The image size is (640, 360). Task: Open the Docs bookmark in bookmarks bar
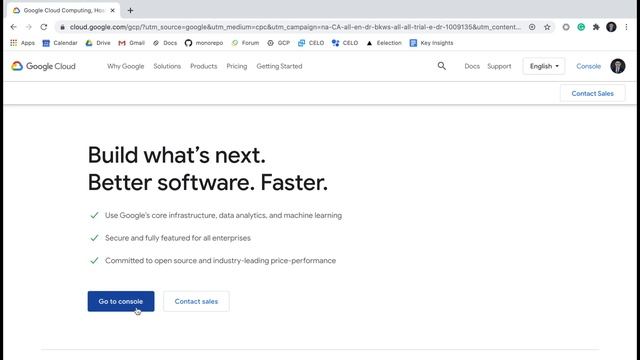click(x=165, y=43)
